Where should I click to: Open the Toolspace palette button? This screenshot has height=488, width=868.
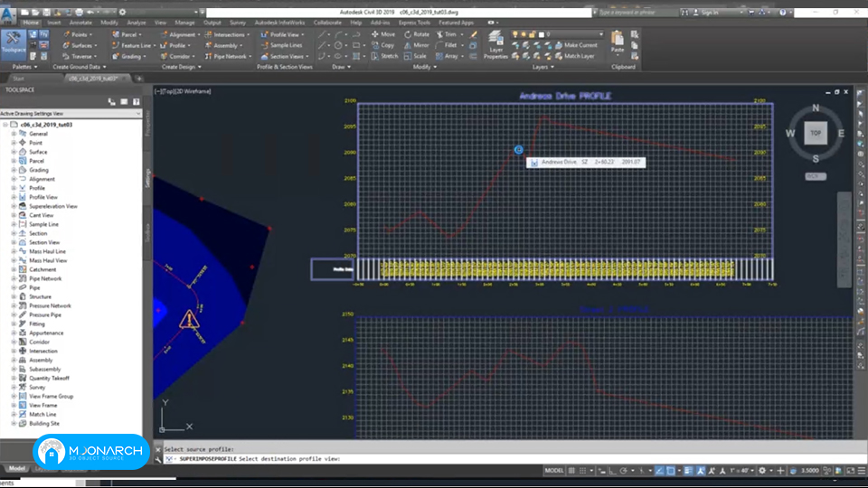(x=14, y=43)
